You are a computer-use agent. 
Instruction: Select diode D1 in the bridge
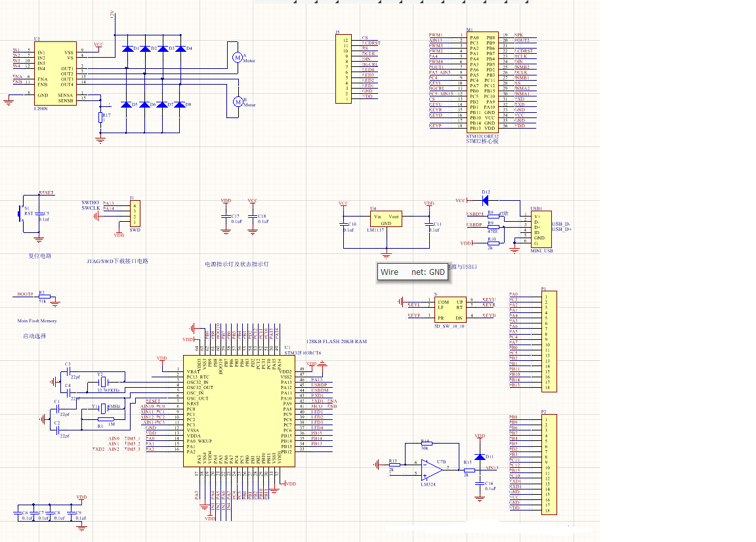pos(127,49)
